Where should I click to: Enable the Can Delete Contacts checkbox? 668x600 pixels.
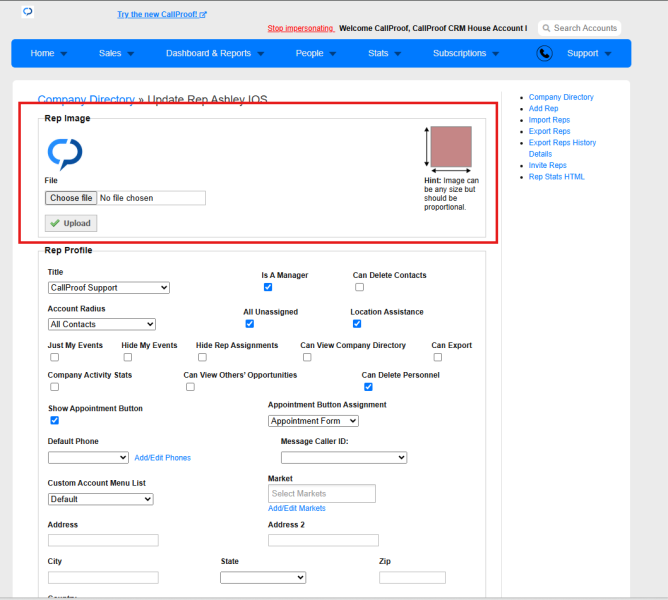[x=360, y=287]
